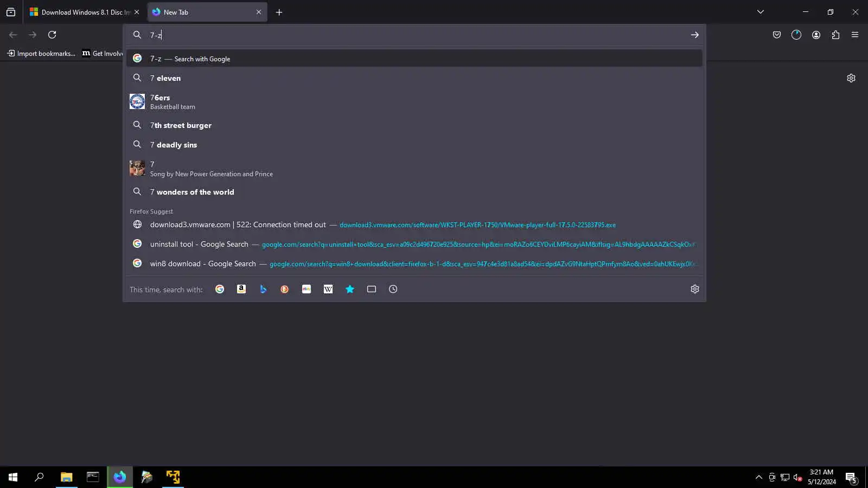Click the muted volume tray icon
Viewport: 868px width, 488px height.
(797, 477)
